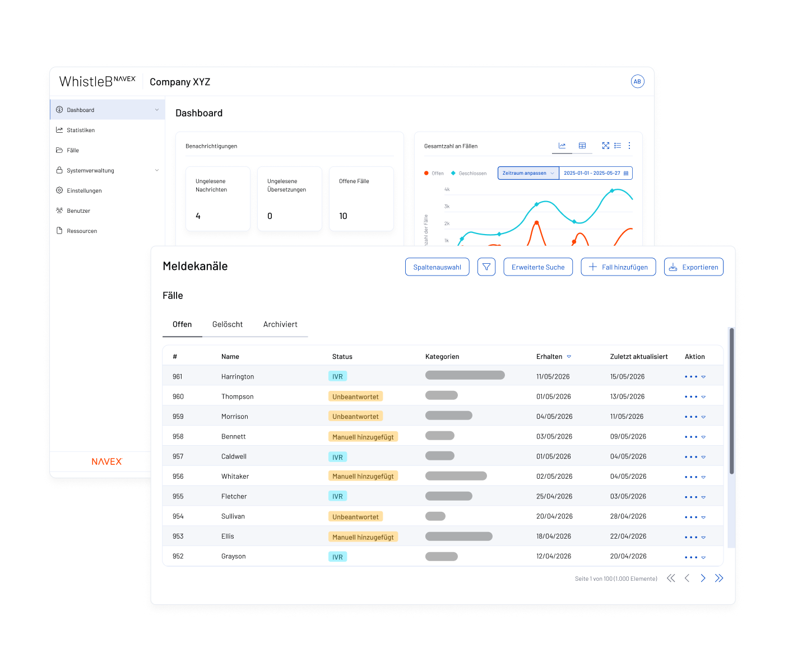Sort by Erhalten column arrow
Viewport: 807px width, 672px height.
pos(569,357)
